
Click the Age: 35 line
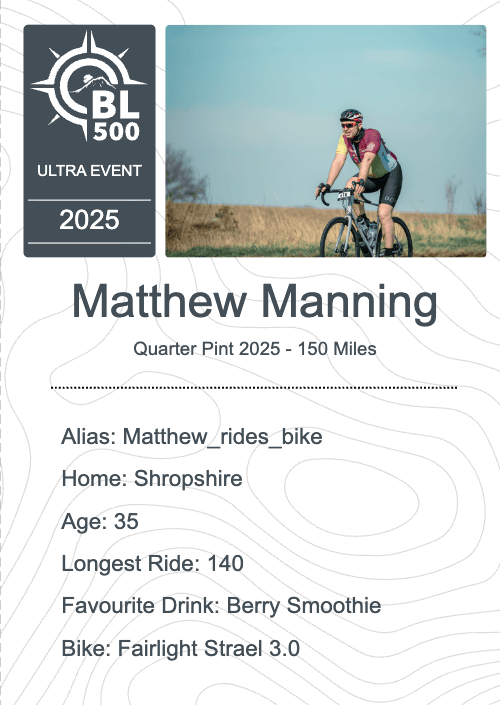(100, 521)
